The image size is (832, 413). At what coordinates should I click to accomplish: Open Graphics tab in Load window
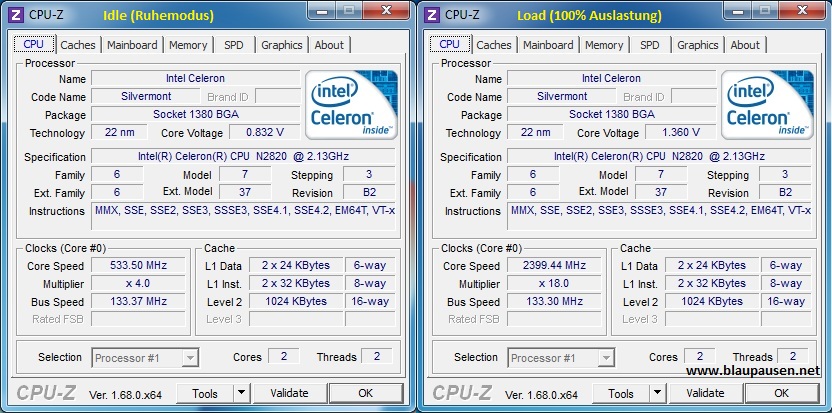click(698, 45)
